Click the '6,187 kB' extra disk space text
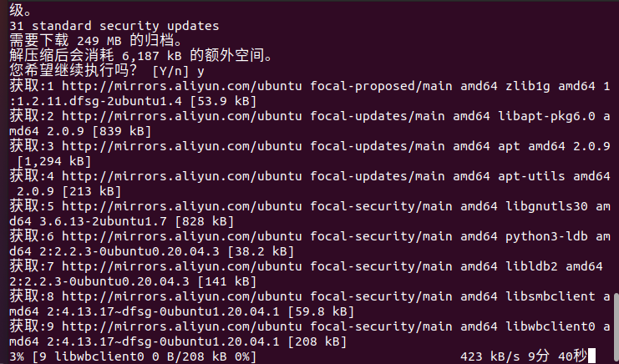 click(151, 57)
